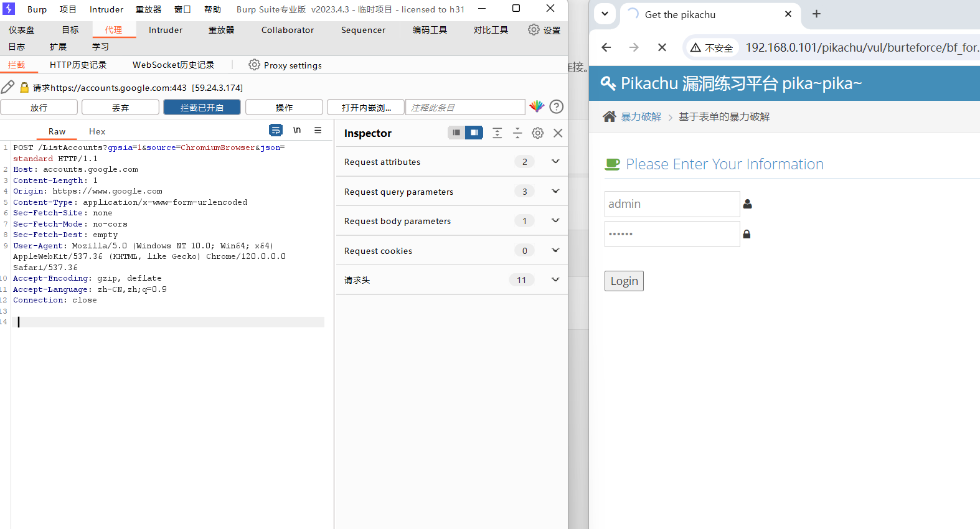Open the Intruder menu in menu bar
Image resolution: width=980 pixels, height=529 pixels.
click(106, 9)
